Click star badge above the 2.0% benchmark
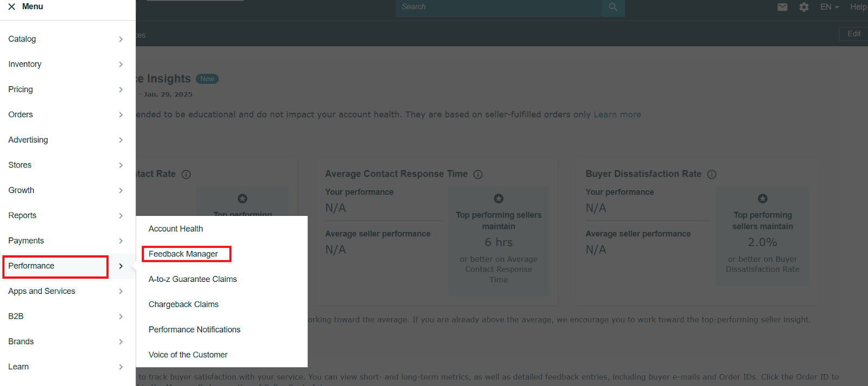This screenshot has width=868, height=386. click(763, 198)
